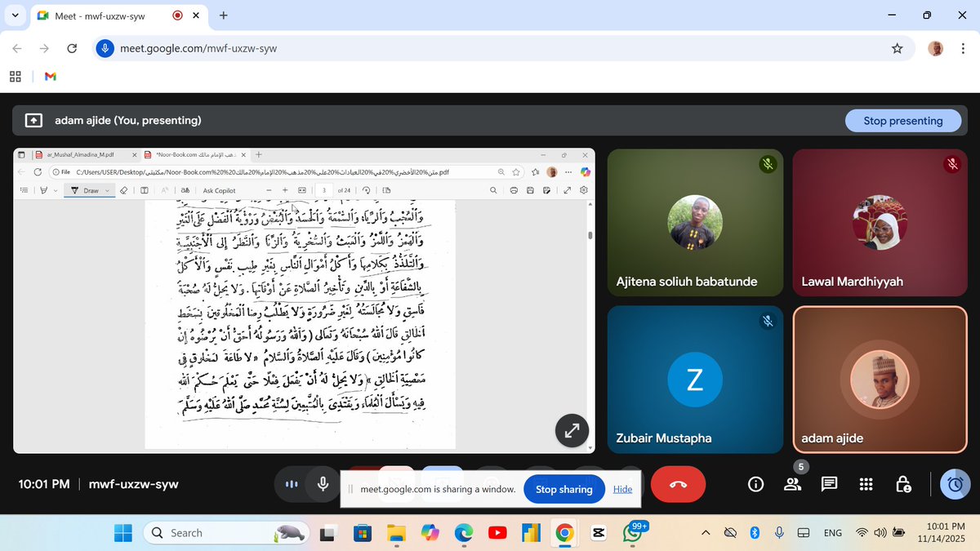Open Chrome tab search chevron

tap(15, 15)
